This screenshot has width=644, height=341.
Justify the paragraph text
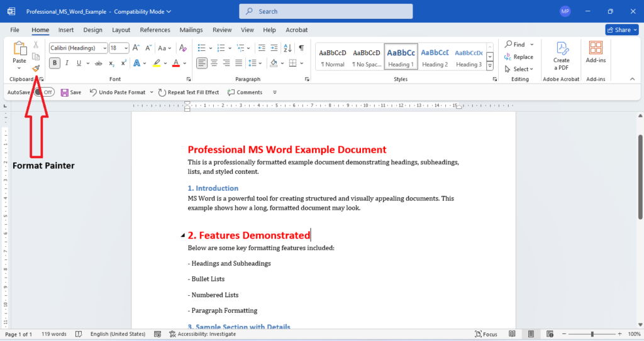238,63
